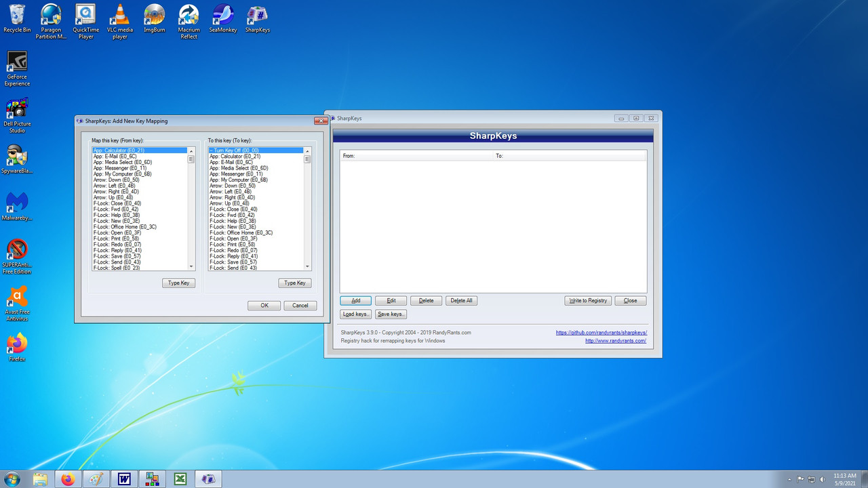868x488 pixels.
Task: Select F-Lock: Office Home in From key list
Action: pos(140,227)
